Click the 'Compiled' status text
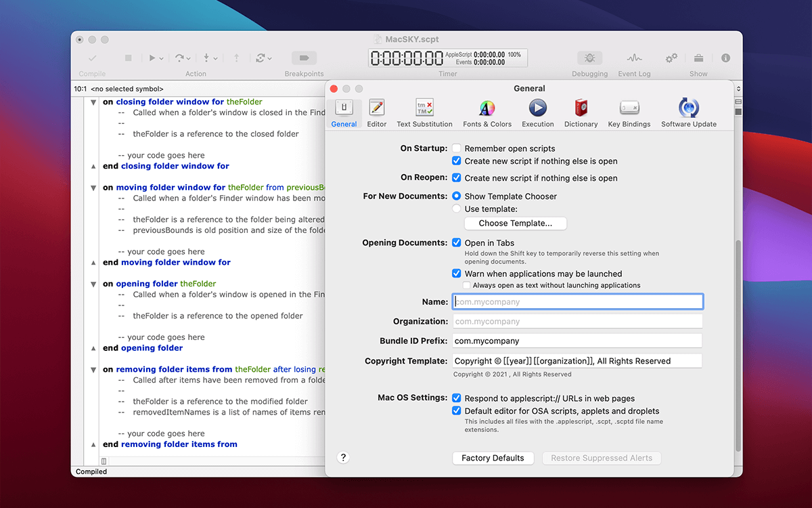 click(x=91, y=471)
